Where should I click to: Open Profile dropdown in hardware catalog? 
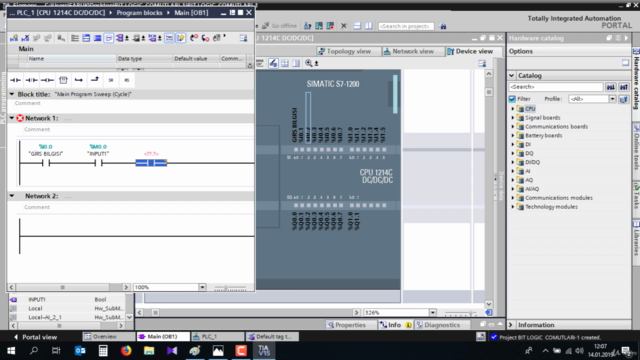click(612, 99)
